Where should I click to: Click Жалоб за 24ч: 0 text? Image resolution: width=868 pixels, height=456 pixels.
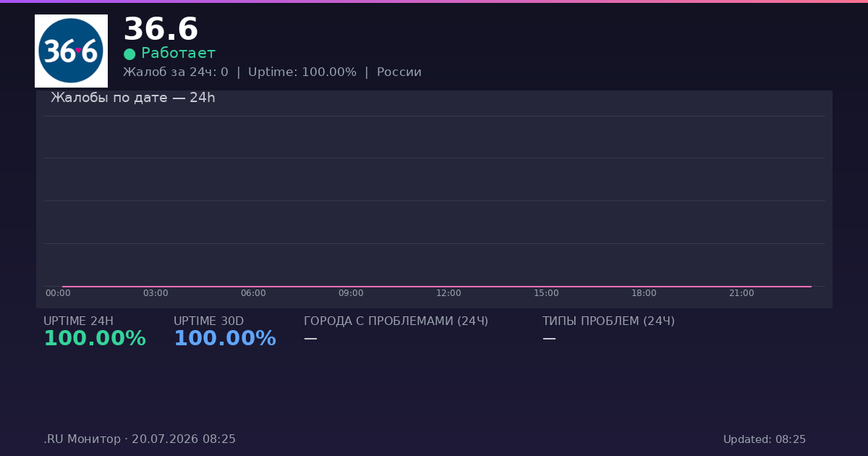point(176,72)
